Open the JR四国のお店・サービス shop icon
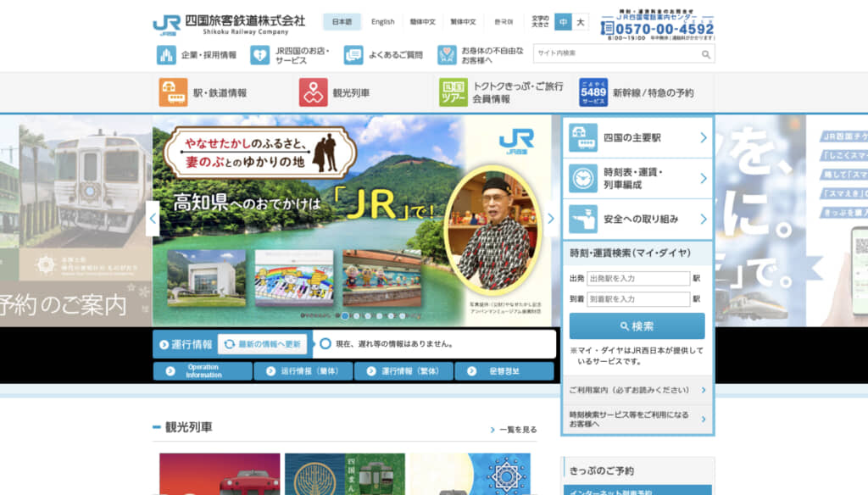Image resolution: width=868 pixels, height=495 pixels. pos(259,55)
